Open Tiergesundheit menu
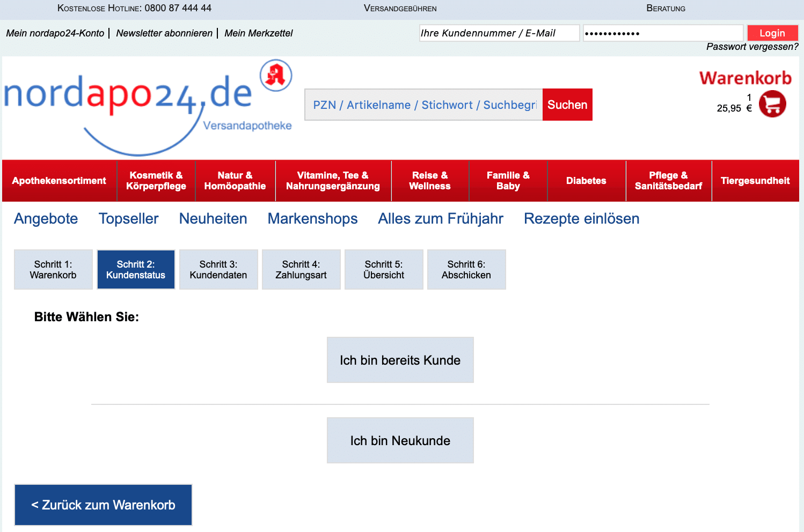This screenshot has height=532, width=804. (755, 181)
